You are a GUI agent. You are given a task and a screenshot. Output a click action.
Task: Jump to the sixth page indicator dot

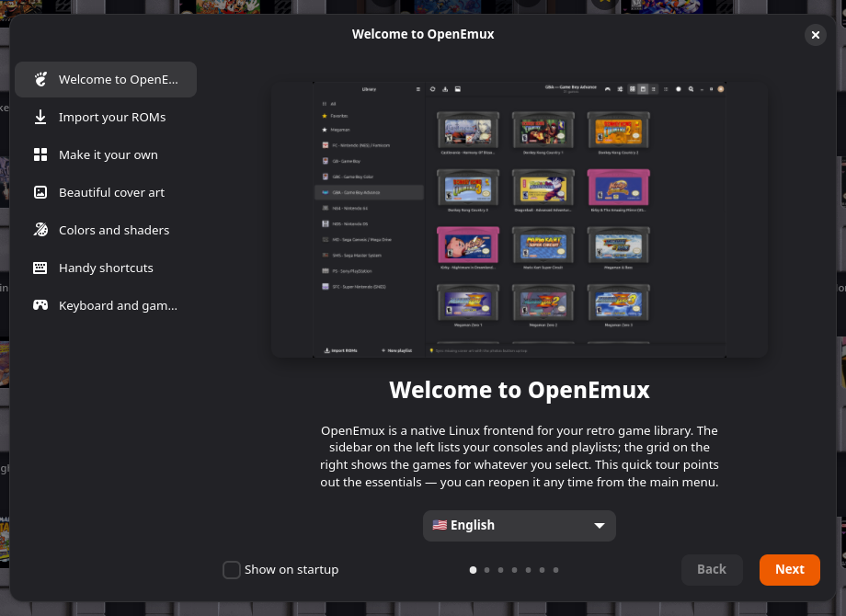click(542, 570)
